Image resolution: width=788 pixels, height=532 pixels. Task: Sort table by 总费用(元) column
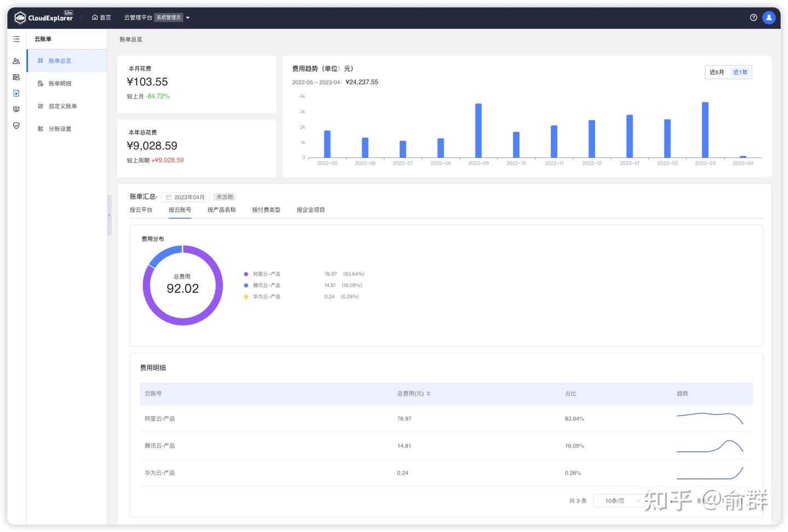coord(414,394)
